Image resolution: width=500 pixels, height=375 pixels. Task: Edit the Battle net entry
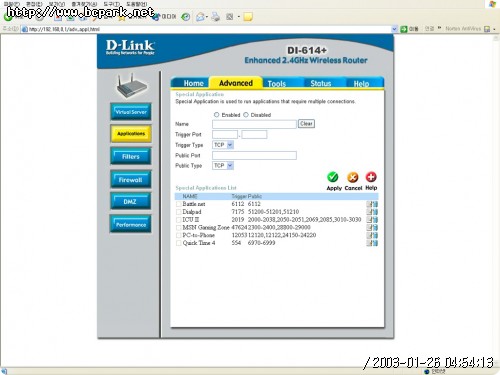[x=369, y=204]
